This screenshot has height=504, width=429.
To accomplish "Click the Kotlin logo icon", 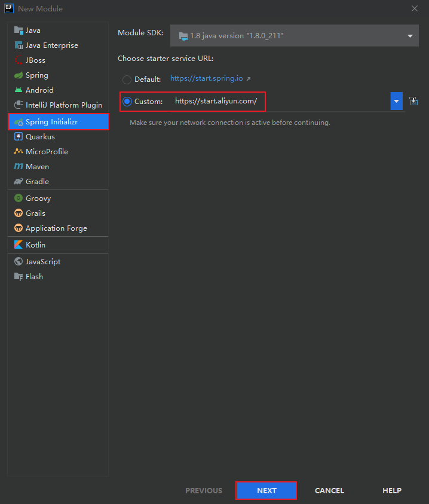I will [19, 245].
